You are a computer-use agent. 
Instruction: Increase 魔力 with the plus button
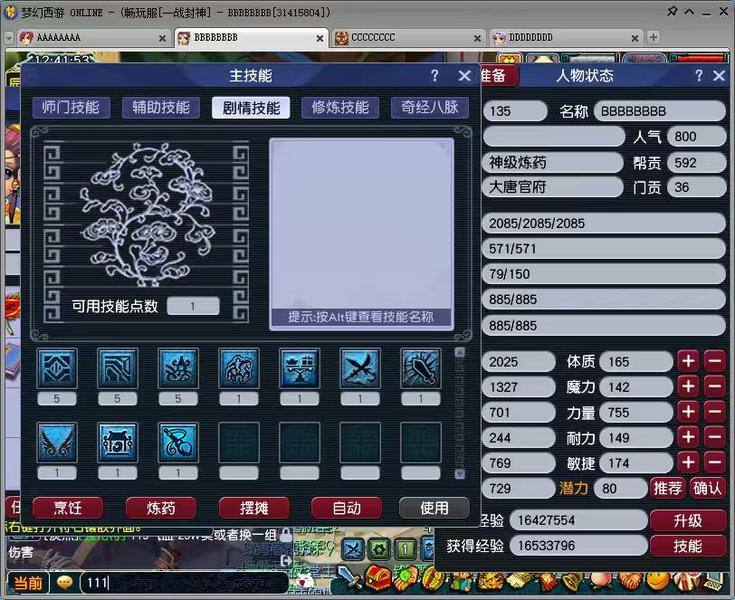pos(688,387)
